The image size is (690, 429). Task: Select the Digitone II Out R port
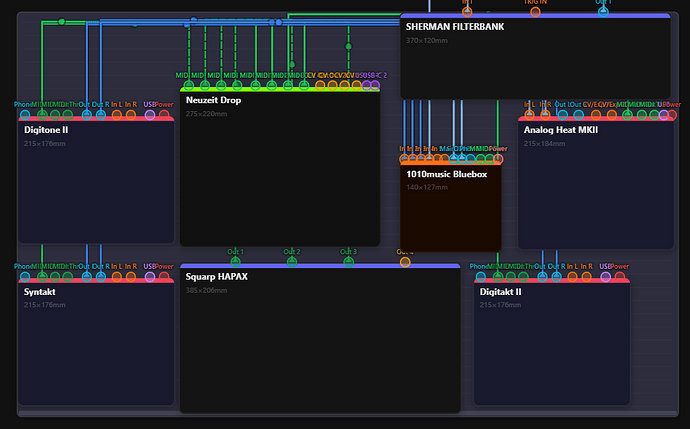101,115
